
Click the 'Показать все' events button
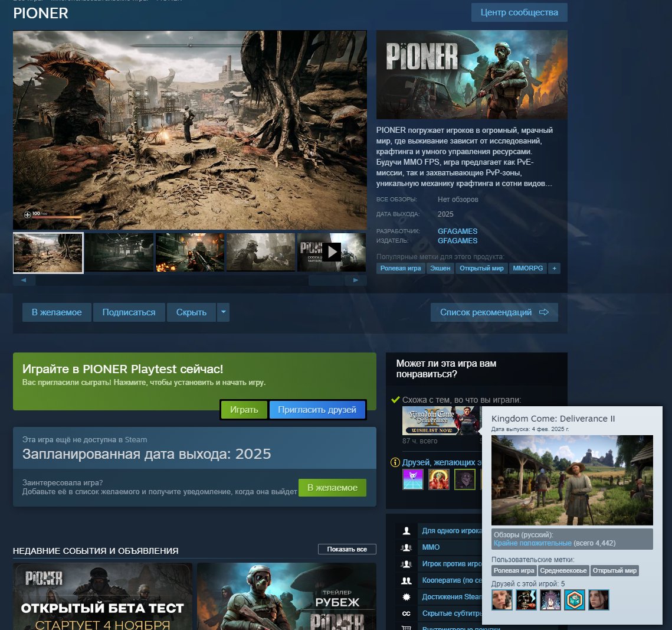[347, 549]
